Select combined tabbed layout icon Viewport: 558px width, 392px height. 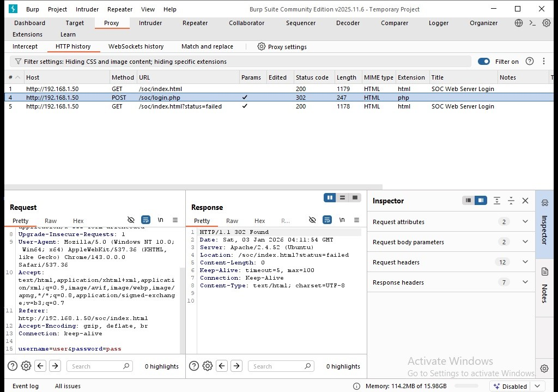tap(355, 197)
